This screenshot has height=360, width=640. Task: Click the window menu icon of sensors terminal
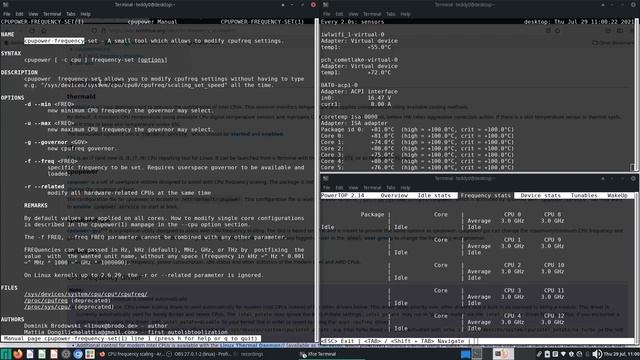tap(325, 5)
